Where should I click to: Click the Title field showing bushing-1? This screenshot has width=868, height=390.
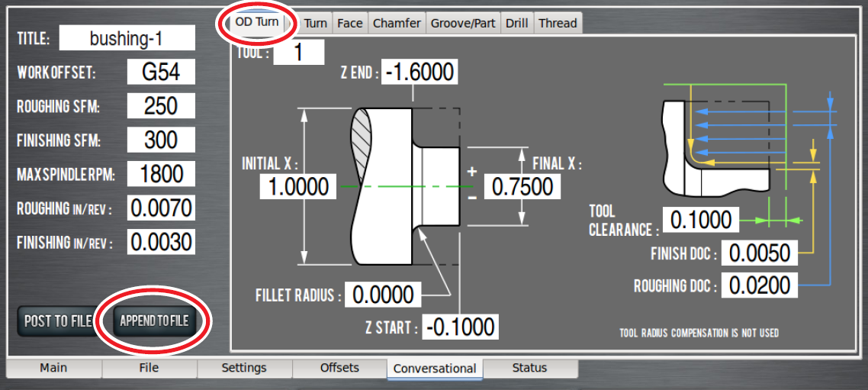coord(127,38)
